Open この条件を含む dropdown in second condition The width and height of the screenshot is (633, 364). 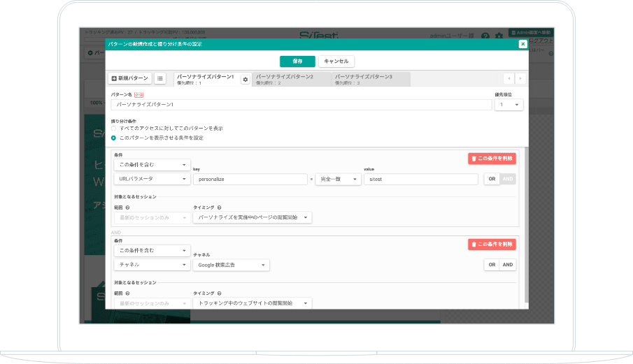point(152,251)
